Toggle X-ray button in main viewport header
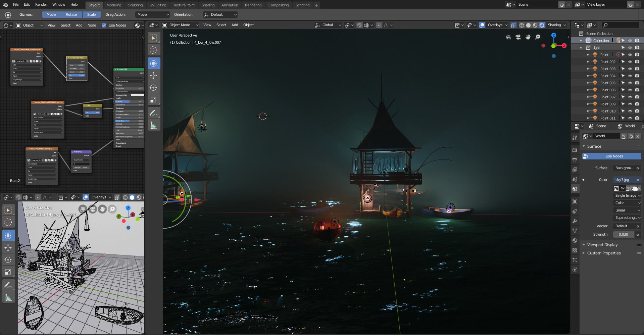644x335 pixels. click(x=513, y=25)
